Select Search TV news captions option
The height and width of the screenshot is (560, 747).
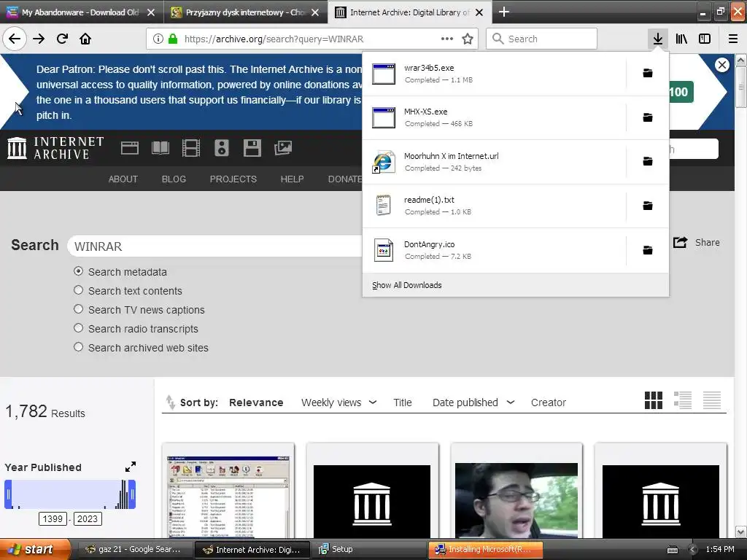[78, 309]
